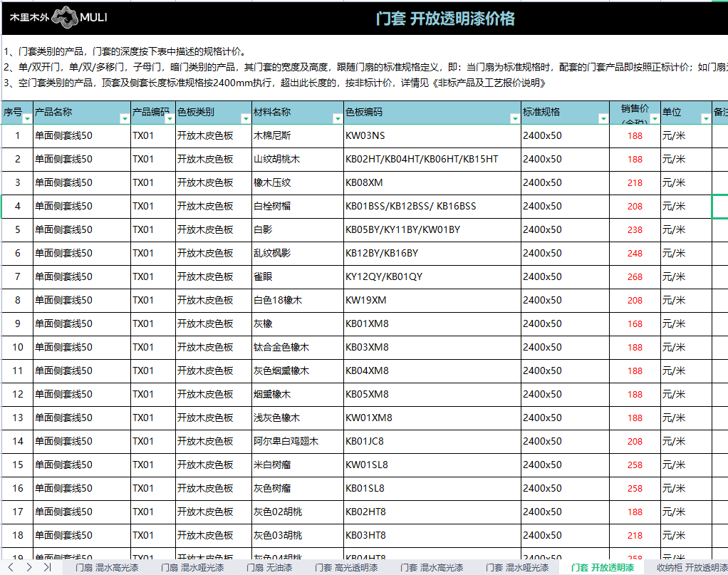Image resolution: width=728 pixels, height=575 pixels.
Task: Expand the 材料名称 filter dropdown
Action: click(337, 119)
